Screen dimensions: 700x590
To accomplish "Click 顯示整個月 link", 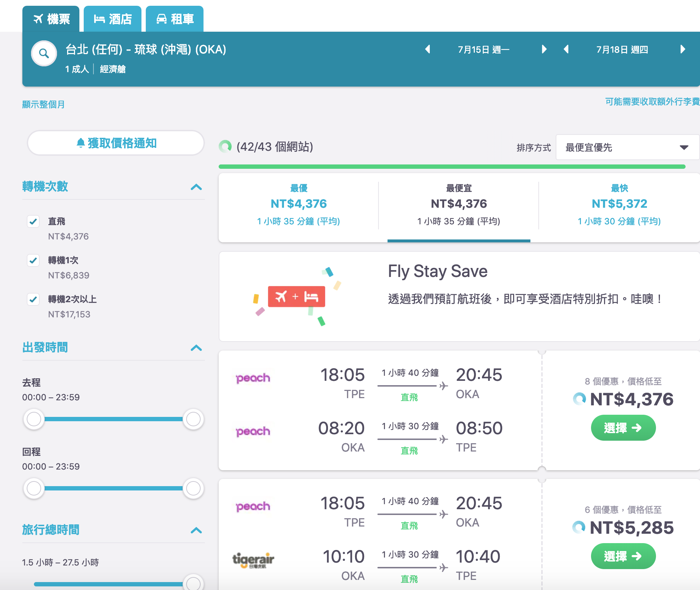I will click(43, 105).
